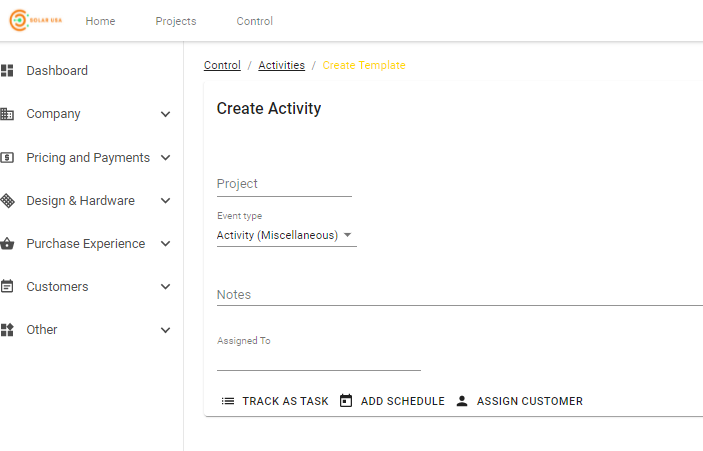Click the TRACK AS TASK button
This screenshot has height=451, width=703.
275,401
